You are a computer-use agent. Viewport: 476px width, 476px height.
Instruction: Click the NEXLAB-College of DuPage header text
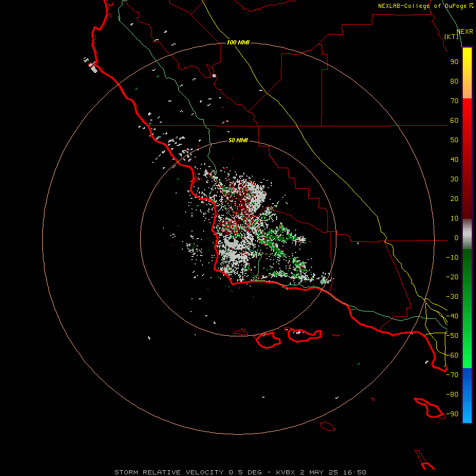[426, 6]
